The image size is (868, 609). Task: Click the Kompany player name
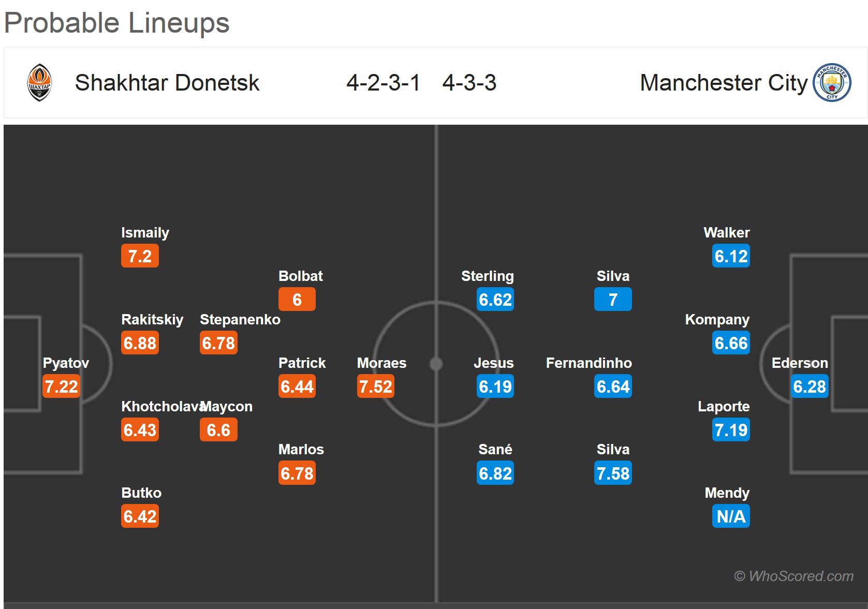pos(717,320)
